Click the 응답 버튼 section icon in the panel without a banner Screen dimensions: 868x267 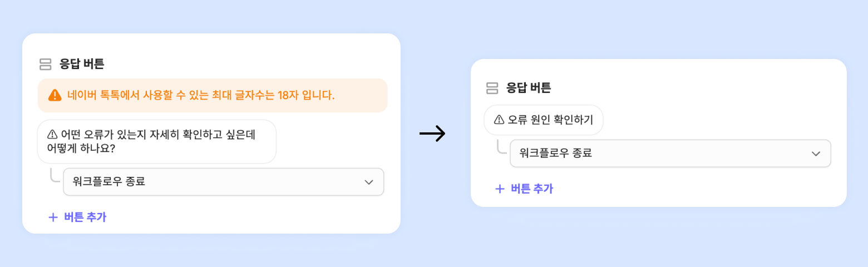coord(492,88)
